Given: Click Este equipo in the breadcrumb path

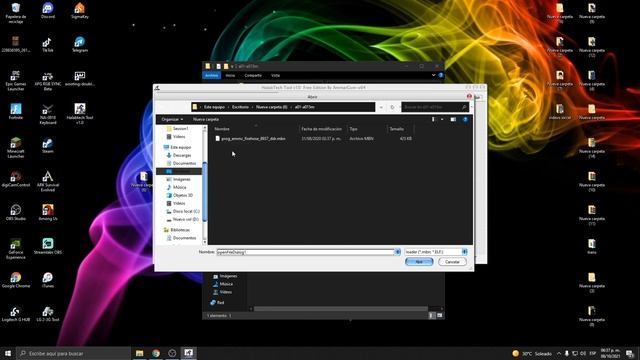Looking at the screenshot, I should click(x=214, y=107).
